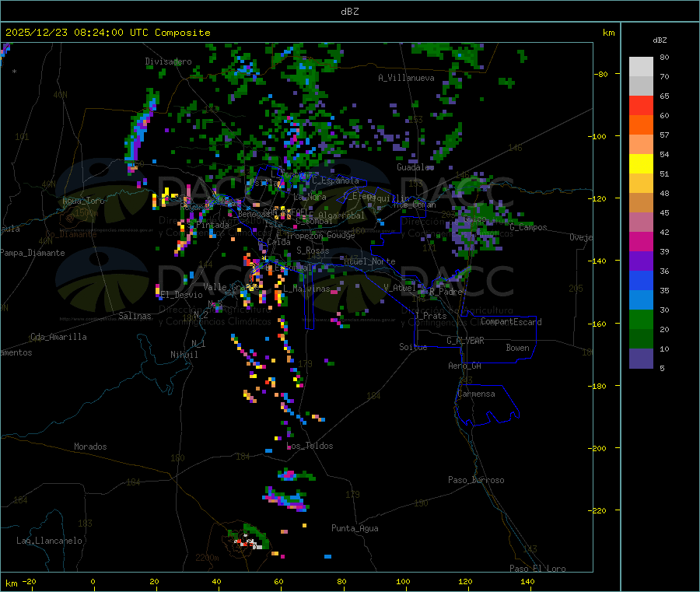Click the J_Prats map label

431,316
